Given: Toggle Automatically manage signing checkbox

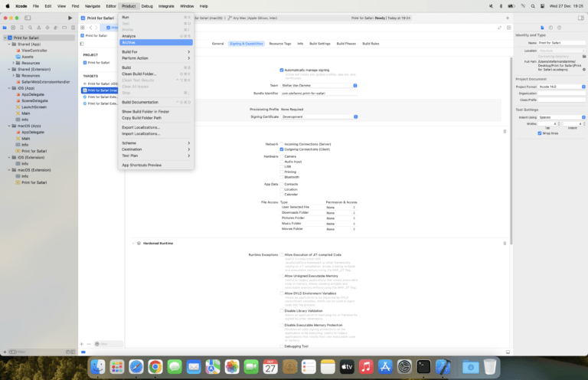Looking at the screenshot, I should [282, 70].
